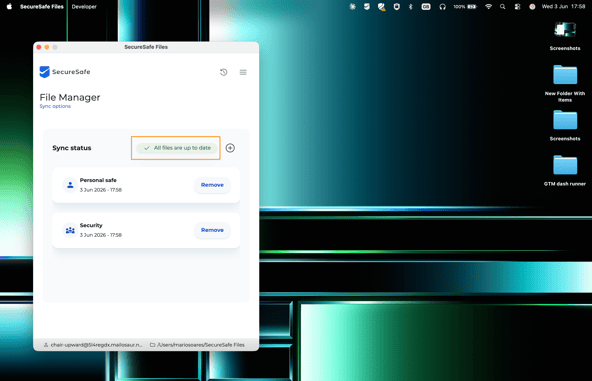Close the SecureSafe Files window
Screen dimensions: 592x381
(x=39, y=47)
